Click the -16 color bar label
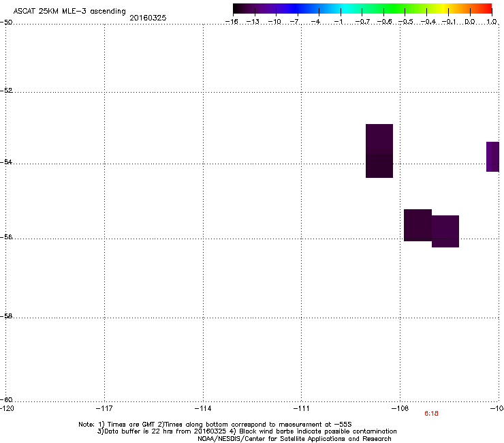Viewport: 504px width, 443px height. pos(232,22)
